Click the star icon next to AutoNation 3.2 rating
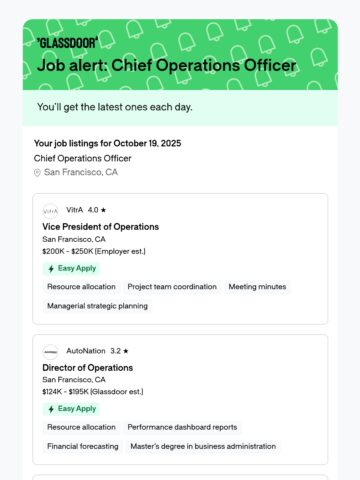Viewport: 360px width, 480px height. point(126,351)
